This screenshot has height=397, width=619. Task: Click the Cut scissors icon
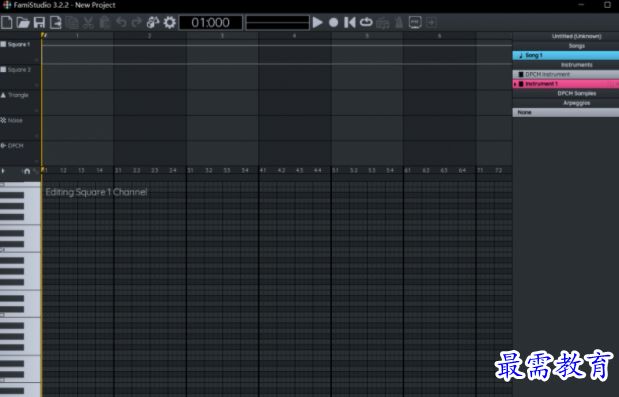coord(88,22)
